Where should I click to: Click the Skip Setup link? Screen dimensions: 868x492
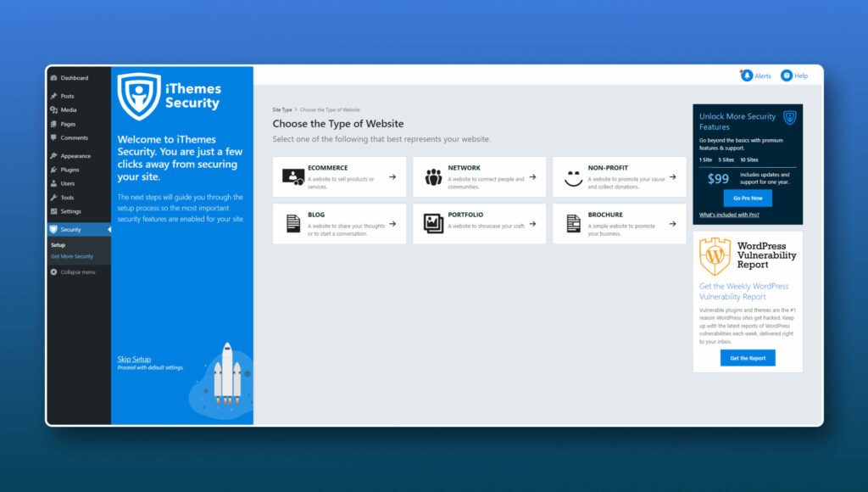point(134,359)
